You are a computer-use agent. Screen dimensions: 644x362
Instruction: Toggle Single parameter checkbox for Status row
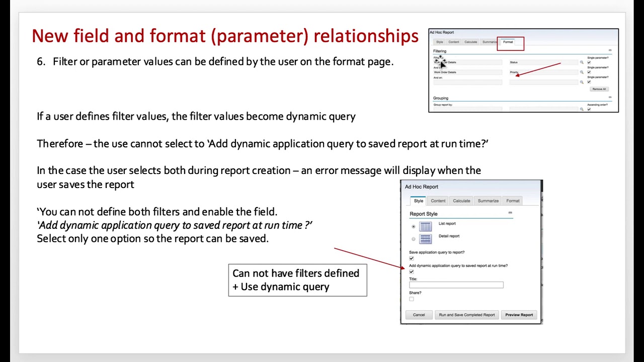[x=589, y=62]
